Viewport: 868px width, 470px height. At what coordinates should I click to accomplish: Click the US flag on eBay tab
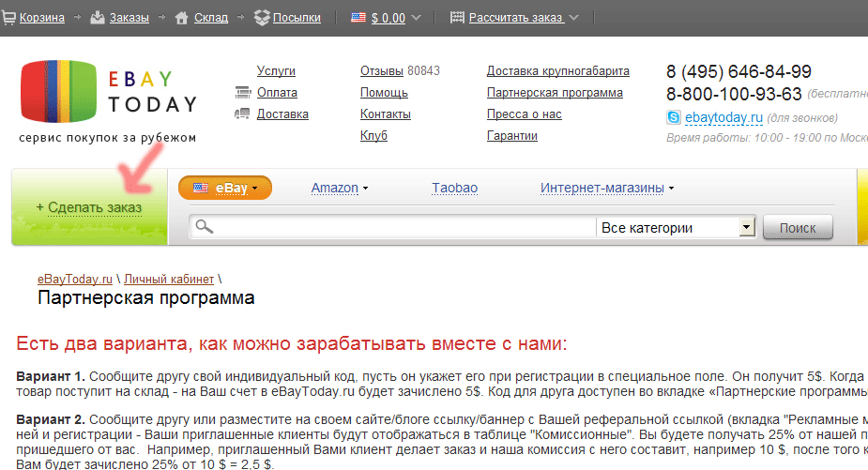click(x=201, y=188)
